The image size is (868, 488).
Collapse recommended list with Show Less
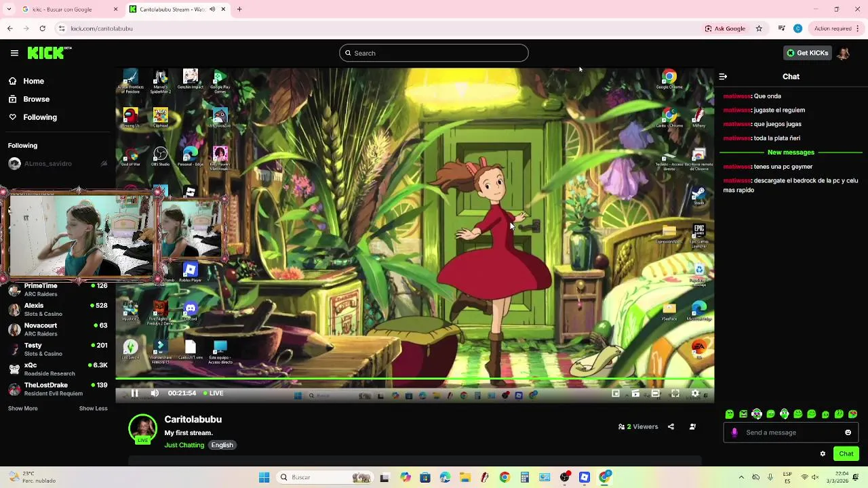point(93,409)
